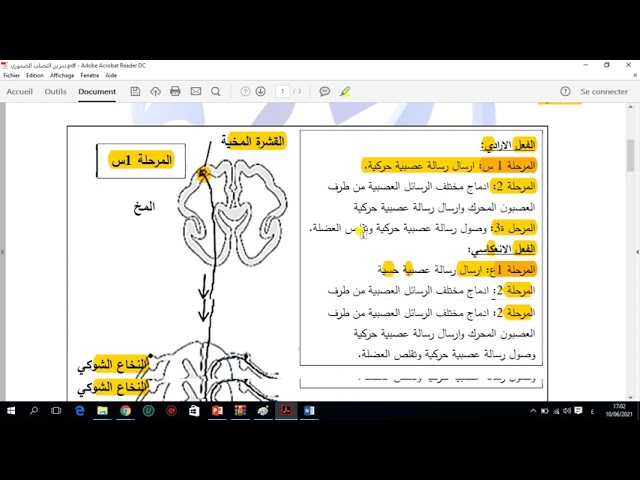640x480 pixels.
Task: Go to previous page arrow
Action: coord(245,91)
